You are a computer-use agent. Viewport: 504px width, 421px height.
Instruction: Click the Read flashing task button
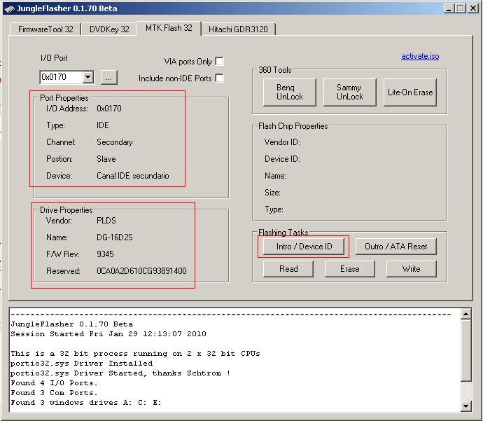tap(288, 269)
